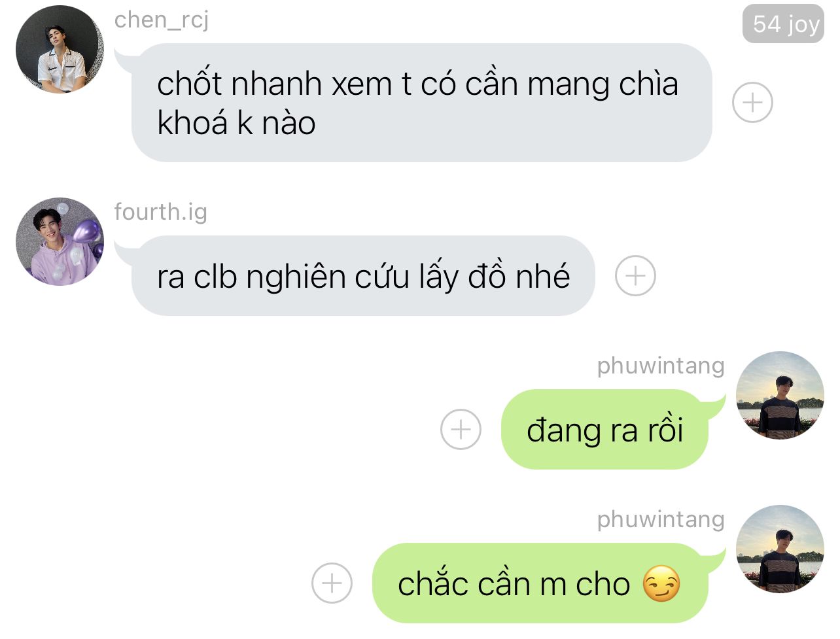Open the chen_rcj profile picture
840x639 pixels.
coord(60,50)
